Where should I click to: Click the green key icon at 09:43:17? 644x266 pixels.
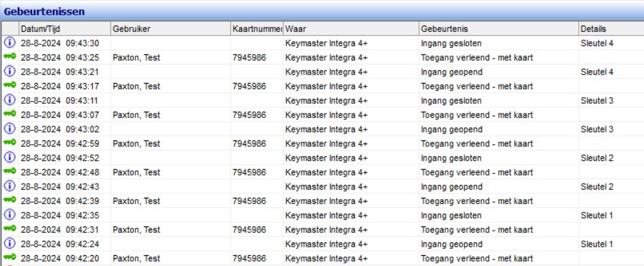pos(10,86)
